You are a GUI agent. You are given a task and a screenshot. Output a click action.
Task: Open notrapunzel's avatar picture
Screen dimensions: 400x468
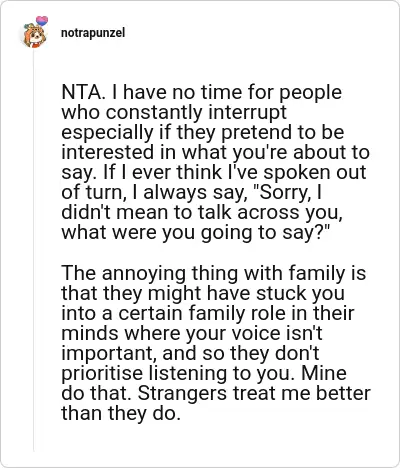click(34, 35)
